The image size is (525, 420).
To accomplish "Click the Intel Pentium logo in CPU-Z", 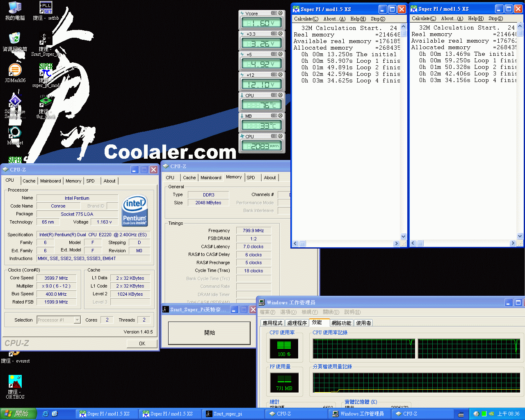I will [x=135, y=211].
